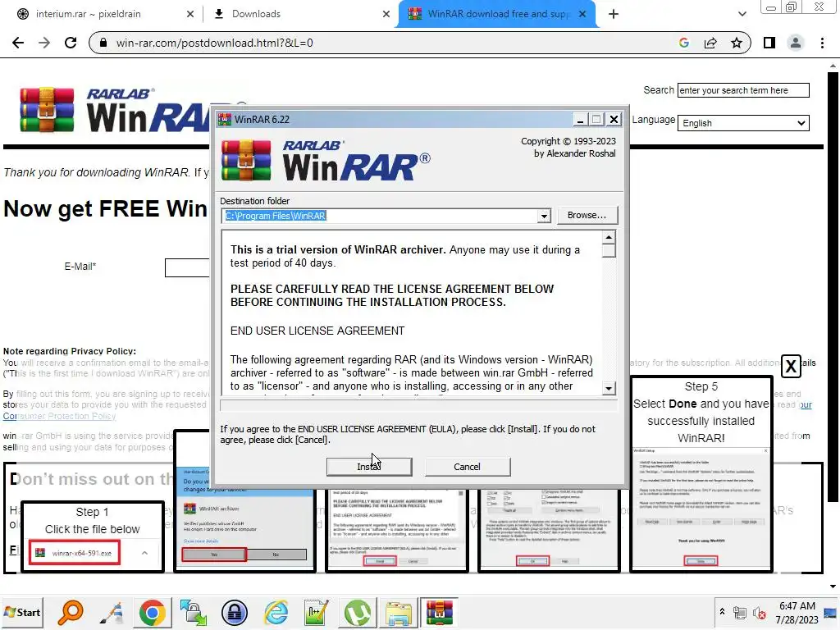Open the tab search chevron
Image resolution: width=840 pixels, height=630 pixels.
[x=742, y=15]
